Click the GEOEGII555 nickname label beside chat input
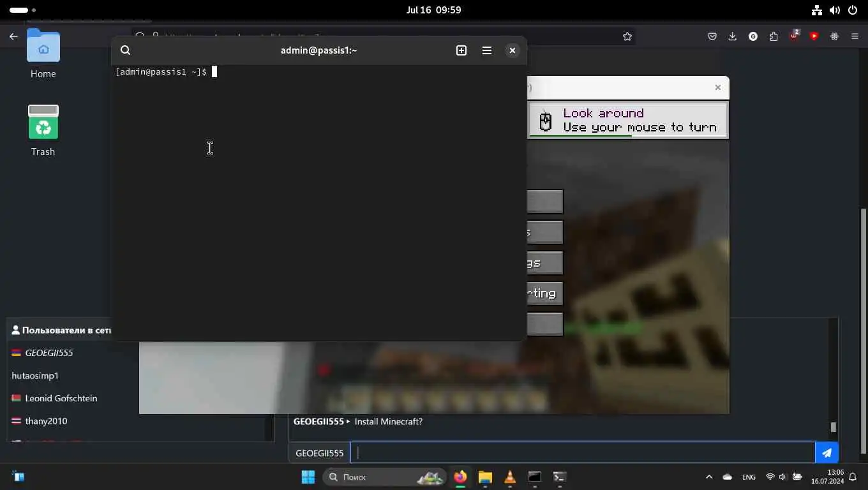Screen dimensions: 868x490 tap(320, 453)
